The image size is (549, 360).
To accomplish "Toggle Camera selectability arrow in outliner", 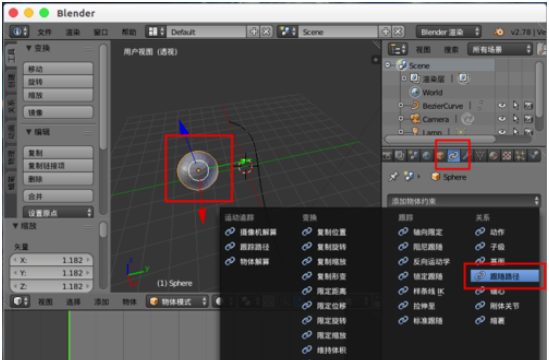I will 515,119.
